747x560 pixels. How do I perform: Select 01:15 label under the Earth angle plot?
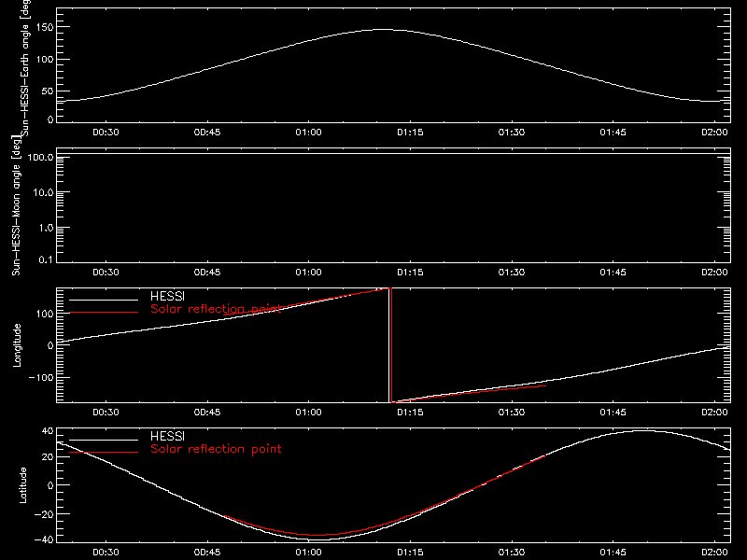point(410,132)
